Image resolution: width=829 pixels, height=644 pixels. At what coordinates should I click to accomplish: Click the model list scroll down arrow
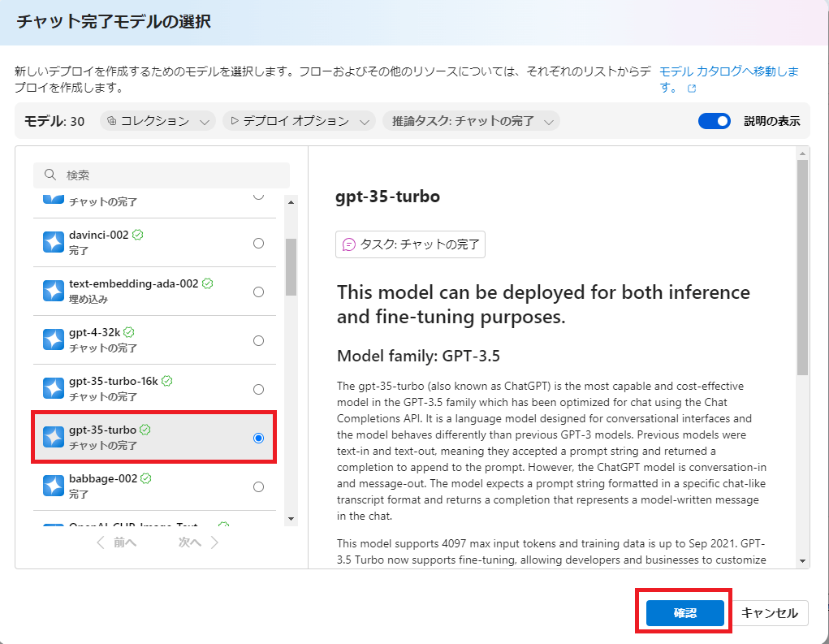point(291,519)
